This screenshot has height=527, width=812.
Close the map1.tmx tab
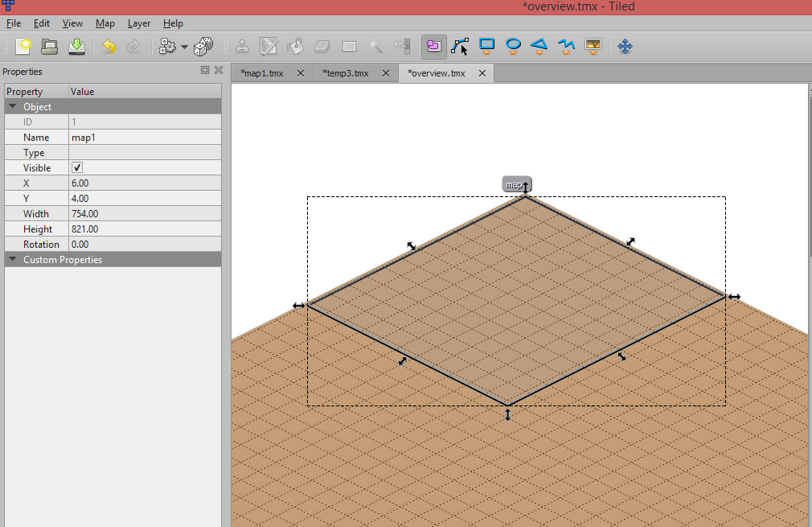[301, 73]
